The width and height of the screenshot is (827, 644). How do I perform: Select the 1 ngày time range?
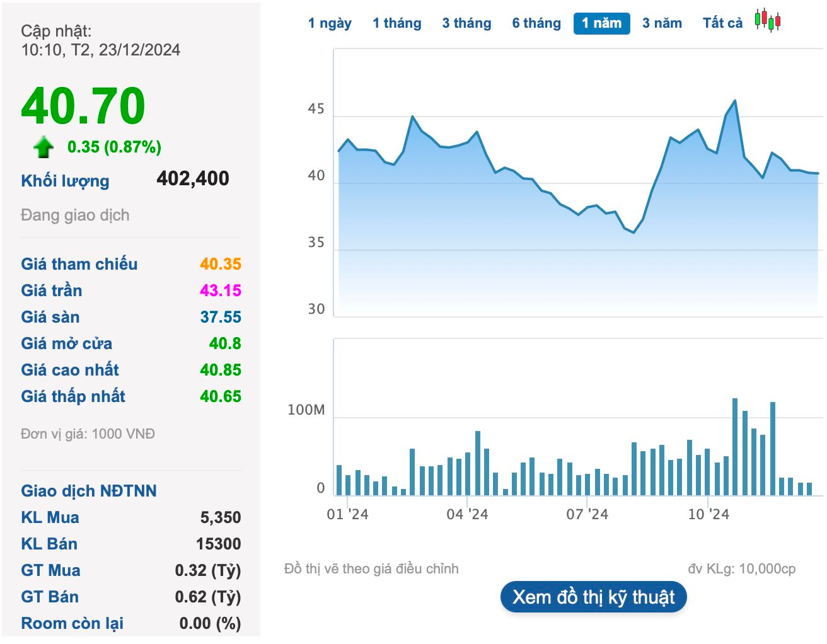click(x=330, y=23)
